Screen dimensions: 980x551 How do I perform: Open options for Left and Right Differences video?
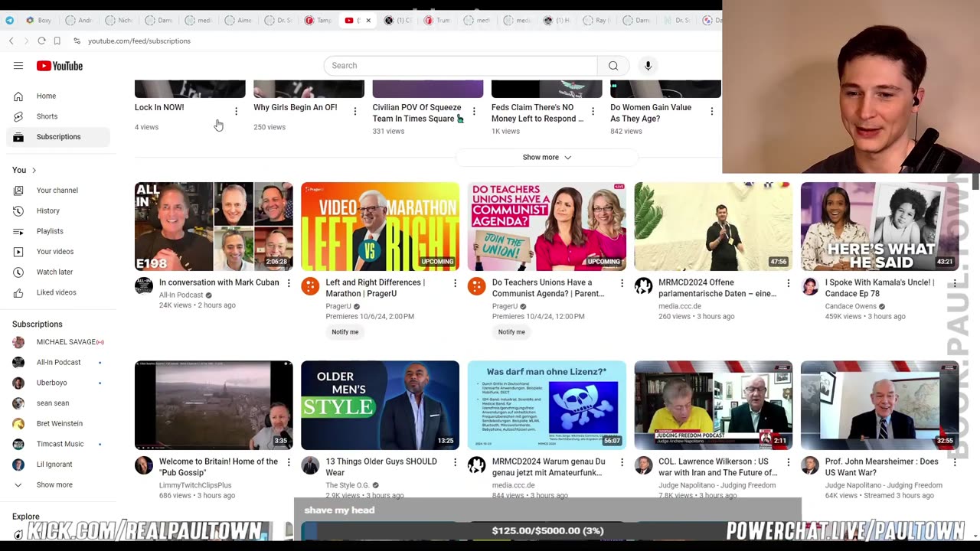tap(455, 283)
